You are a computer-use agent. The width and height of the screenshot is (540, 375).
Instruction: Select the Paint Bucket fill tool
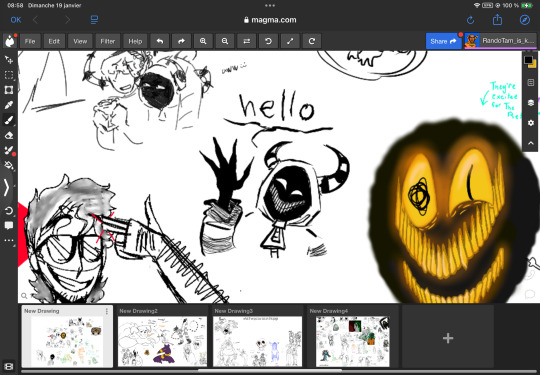[x=9, y=165]
